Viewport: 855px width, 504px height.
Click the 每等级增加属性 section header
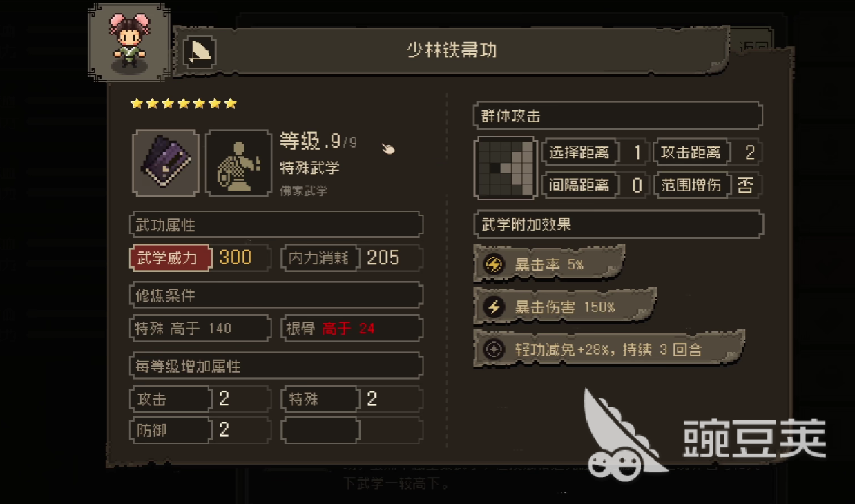coord(276,366)
